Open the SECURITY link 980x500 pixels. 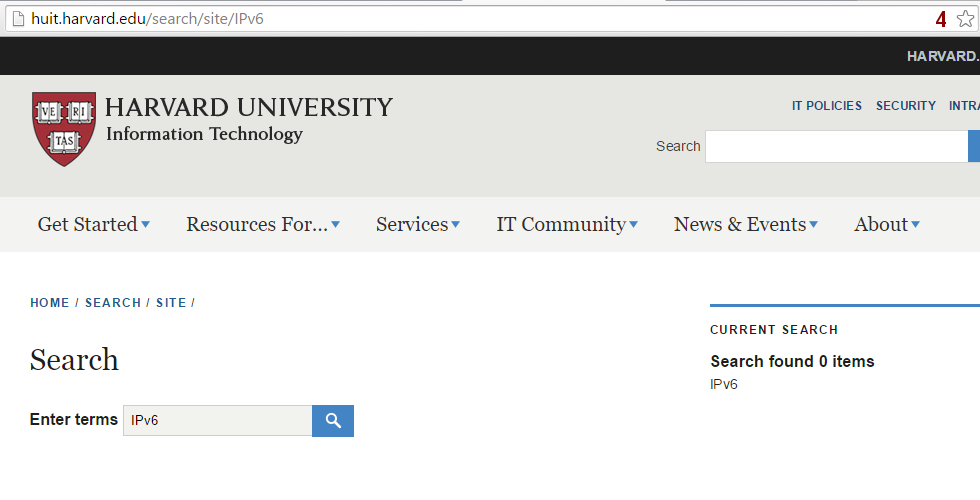pos(906,106)
